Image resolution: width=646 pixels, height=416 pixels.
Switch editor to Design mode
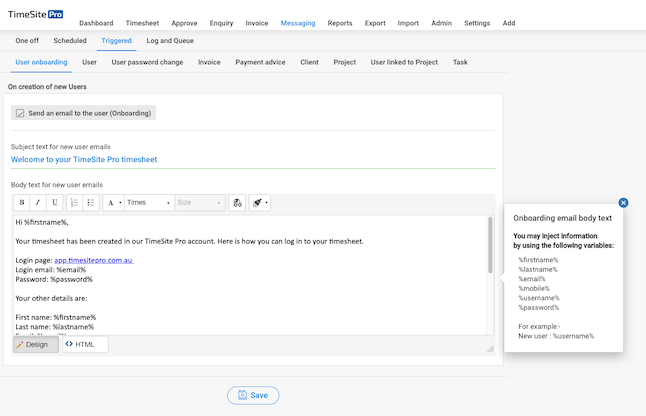(x=36, y=344)
